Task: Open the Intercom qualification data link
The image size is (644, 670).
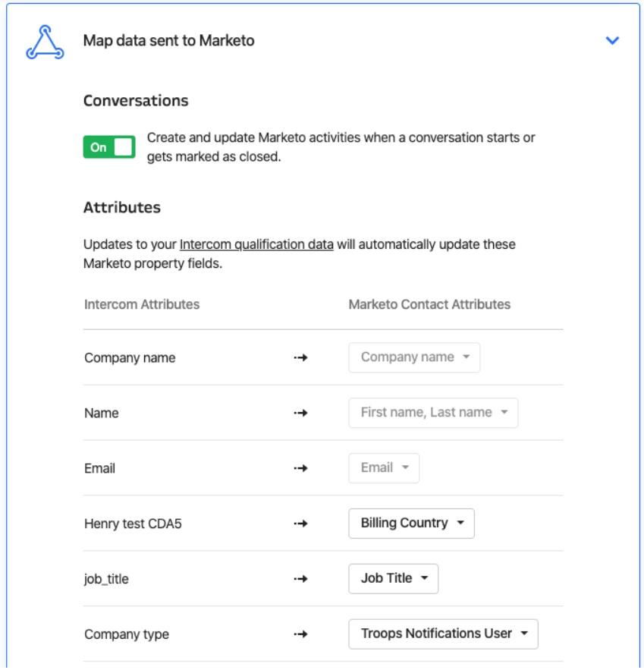Action: (x=256, y=244)
